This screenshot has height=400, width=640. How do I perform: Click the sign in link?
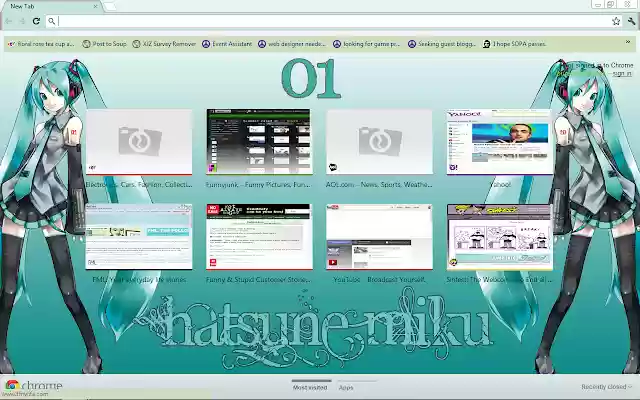pyautogui.click(x=622, y=73)
